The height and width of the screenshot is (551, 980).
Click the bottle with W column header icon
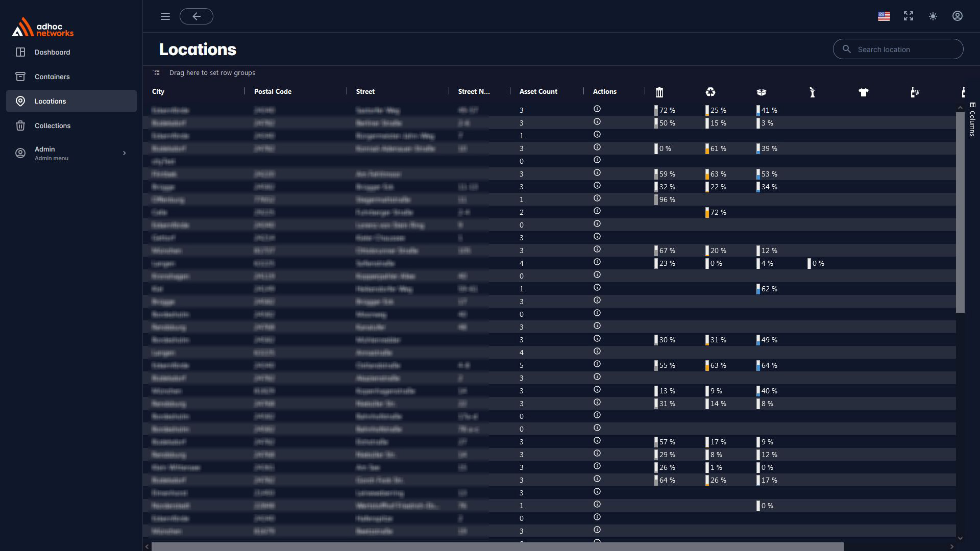click(915, 92)
